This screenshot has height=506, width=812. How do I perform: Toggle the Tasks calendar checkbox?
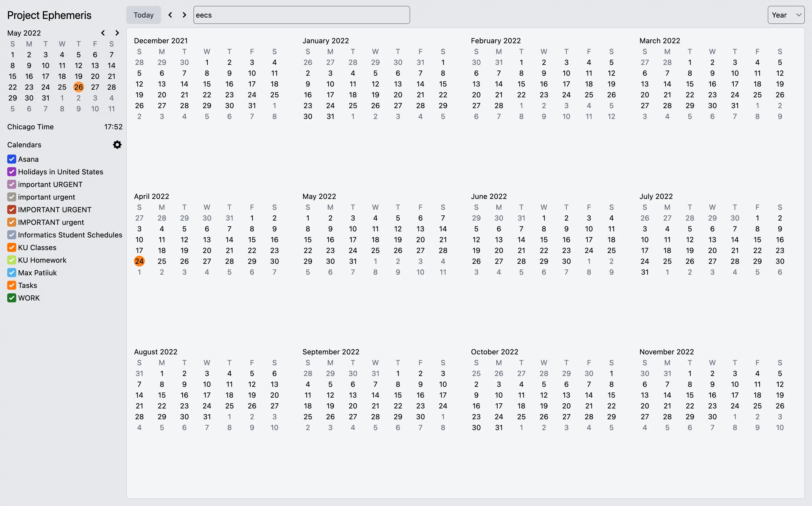pos(12,285)
